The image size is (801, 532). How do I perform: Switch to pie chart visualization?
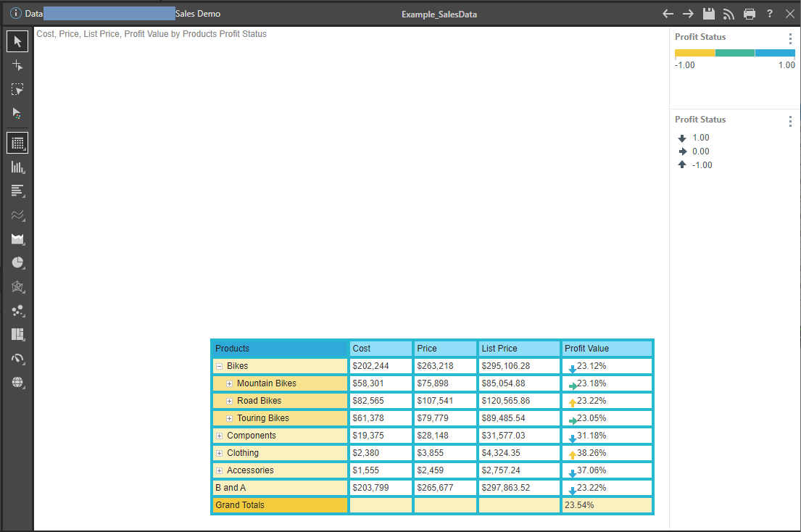[17, 263]
